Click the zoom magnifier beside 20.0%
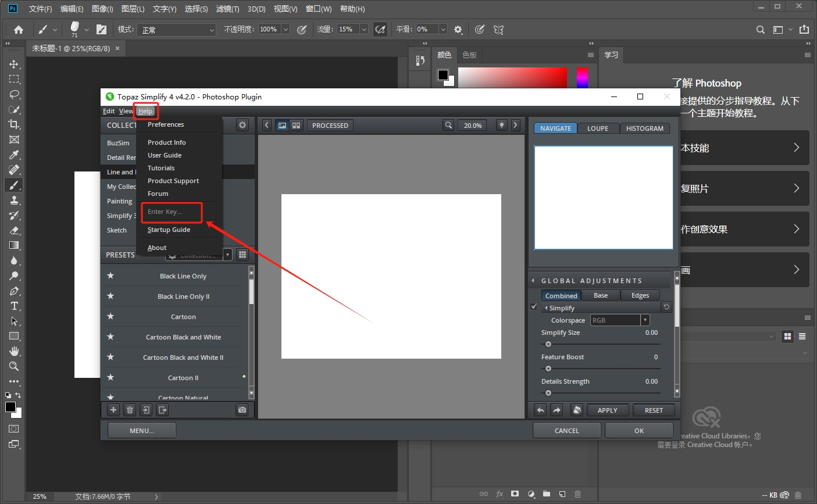817x504 pixels. tap(448, 125)
